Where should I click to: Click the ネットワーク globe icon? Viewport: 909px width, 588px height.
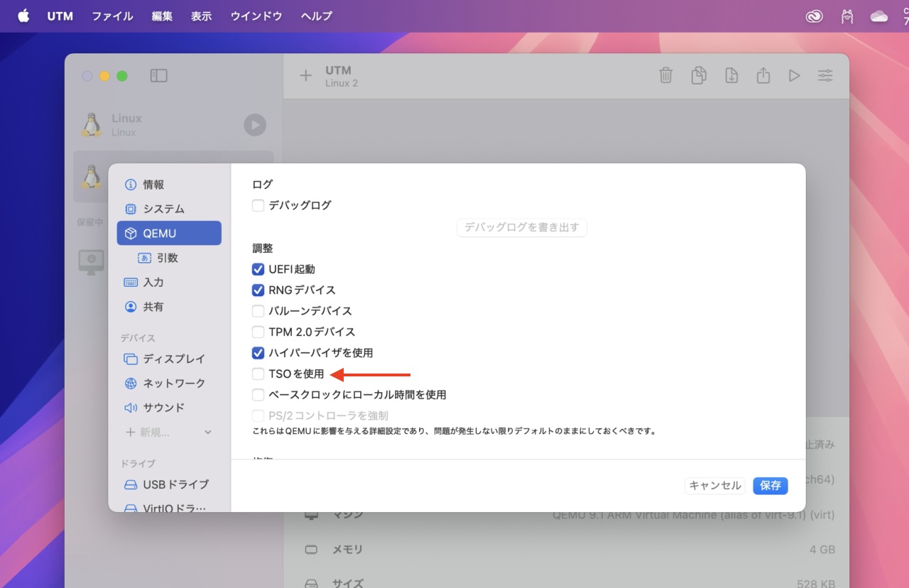tap(131, 383)
